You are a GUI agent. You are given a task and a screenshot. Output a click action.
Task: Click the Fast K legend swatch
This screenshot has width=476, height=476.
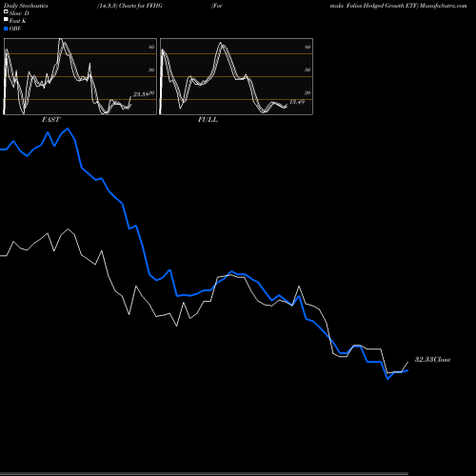point(6,19)
